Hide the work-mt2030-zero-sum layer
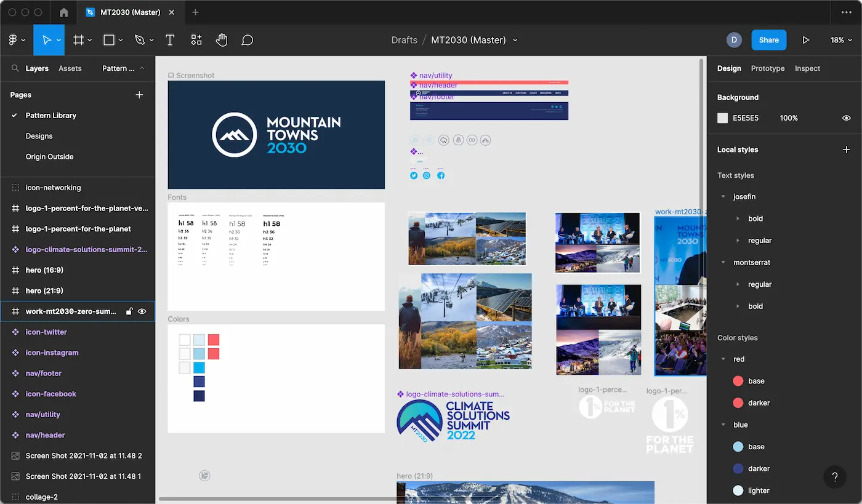This screenshot has height=504, width=862. (x=142, y=311)
